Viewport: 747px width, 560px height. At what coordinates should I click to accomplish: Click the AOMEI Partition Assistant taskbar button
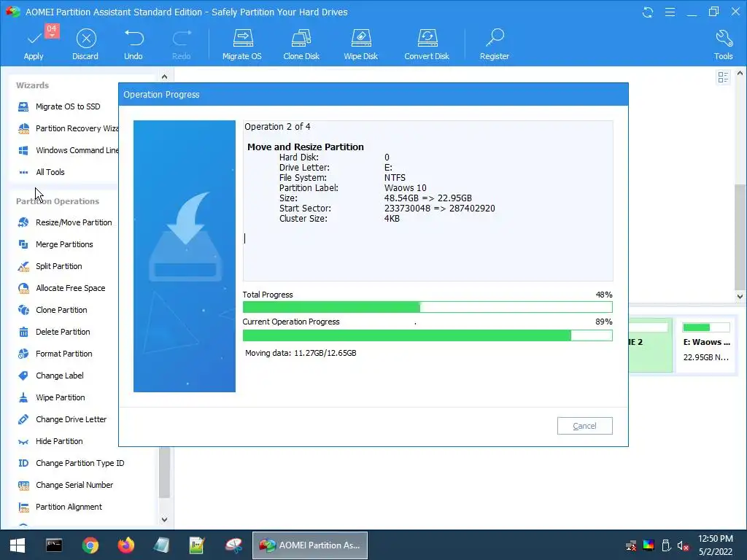click(309, 545)
